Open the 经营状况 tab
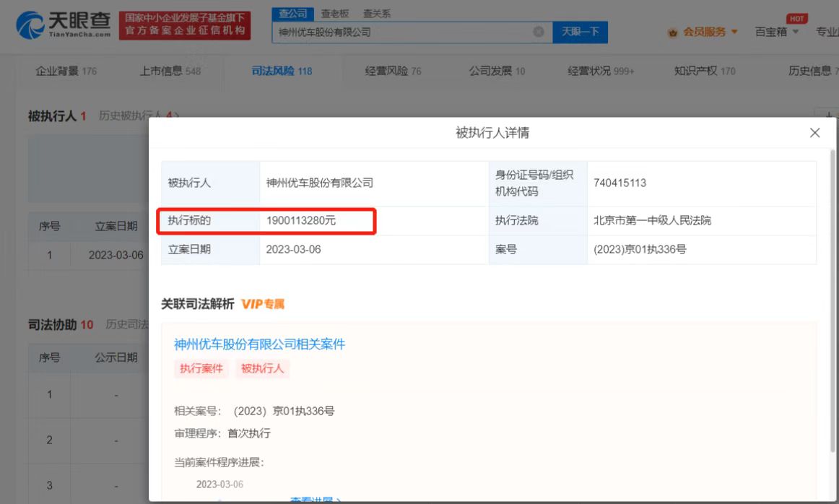Screen dimensions: 839x504 coord(600,71)
